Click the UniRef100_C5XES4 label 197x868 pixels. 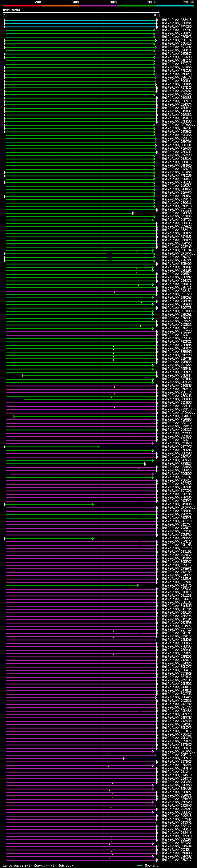pos(177,850)
